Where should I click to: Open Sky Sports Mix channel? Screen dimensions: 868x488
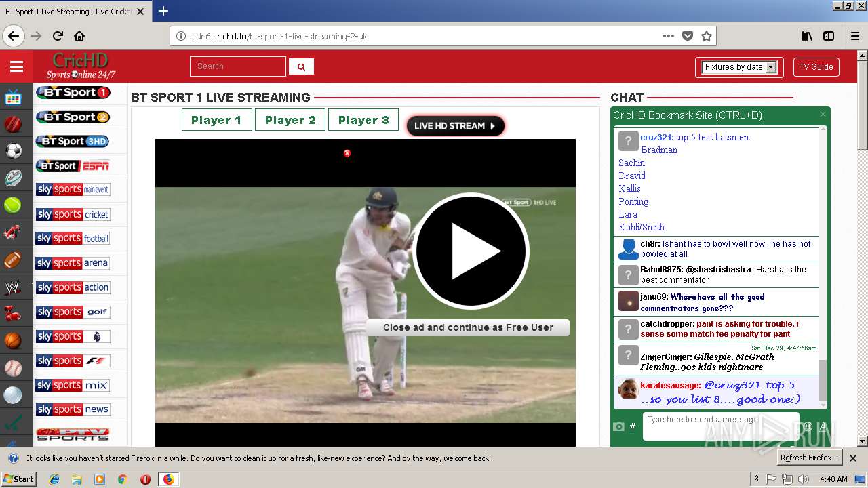(73, 385)
